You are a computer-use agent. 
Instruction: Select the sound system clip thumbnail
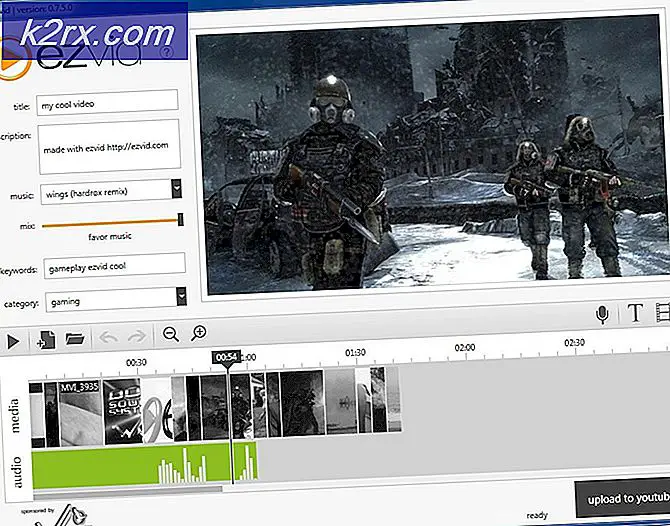click(123, 411)
